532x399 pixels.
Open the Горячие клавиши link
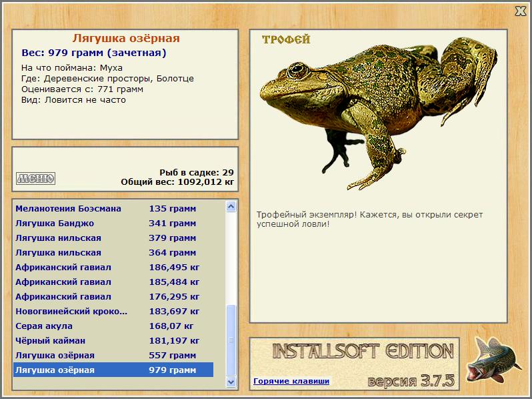pos(291,381)
